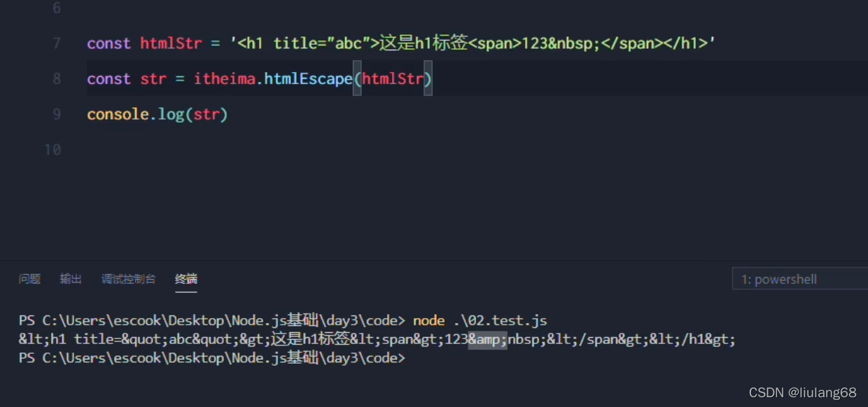Click line number 10 in gutter
868x407 pixels.
(x=52, y=150)
